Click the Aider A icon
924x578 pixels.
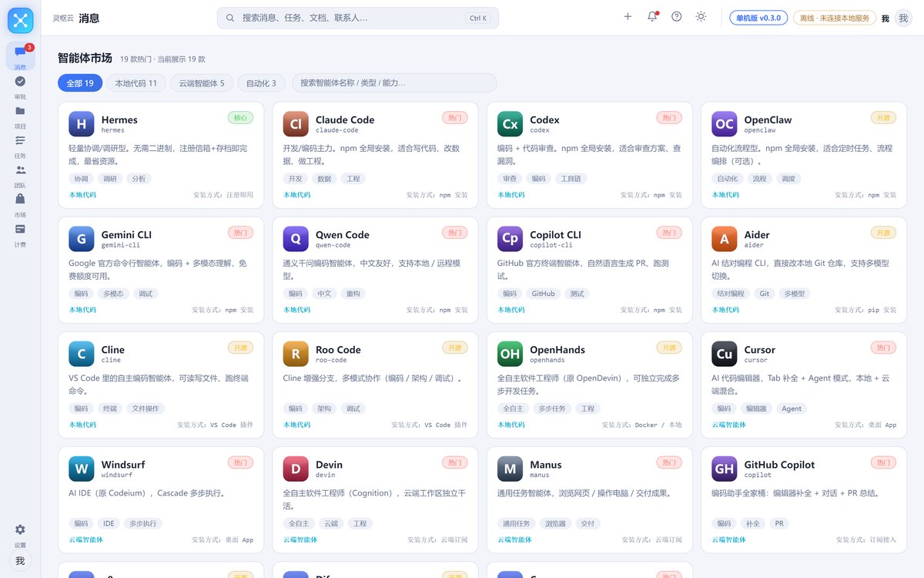[x=725, y=239]
